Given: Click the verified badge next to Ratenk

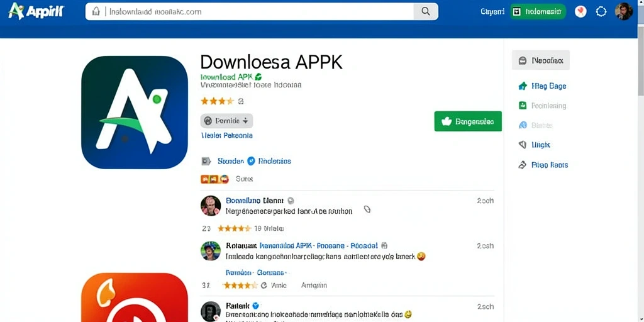Looking at the screenshot, I should 255,306.
